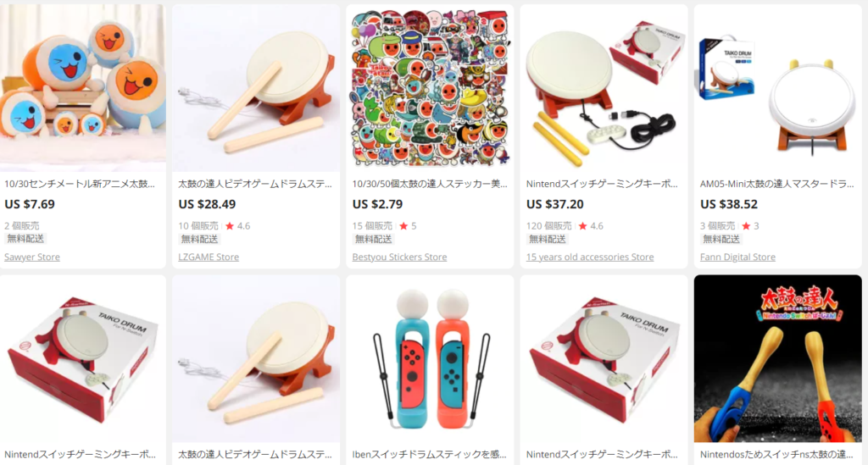Open the Taiko no Tatsujin drumsticks black image
868x465 pixels.
coord(778,359)
